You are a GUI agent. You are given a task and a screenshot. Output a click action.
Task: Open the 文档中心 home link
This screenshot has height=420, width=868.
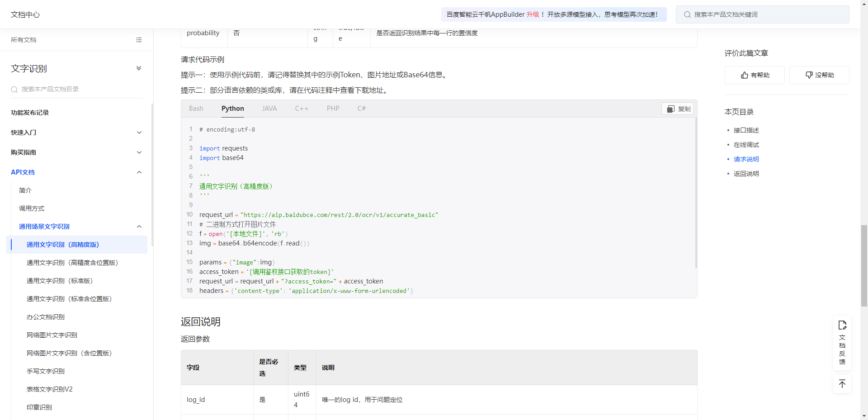click(x=25, y=14)
